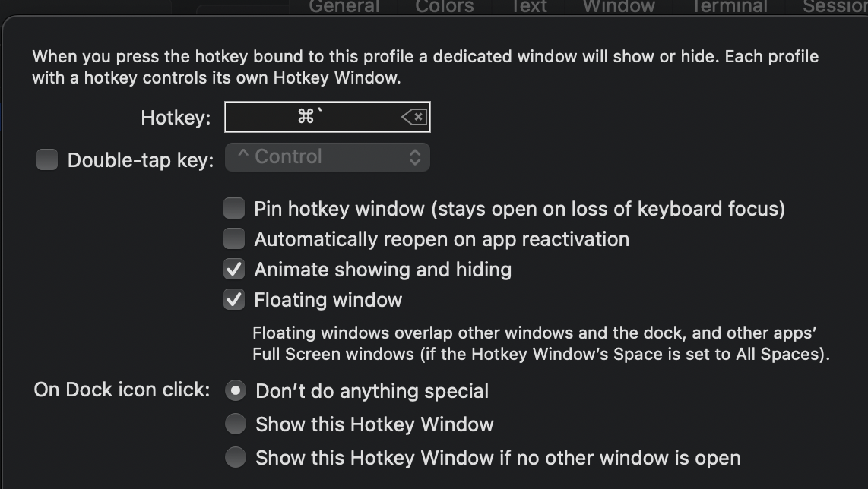Image resolution: width=868 pixels, height=489 pixels.
Task: Change the double-tap key from Control
Action: (328, 156)
